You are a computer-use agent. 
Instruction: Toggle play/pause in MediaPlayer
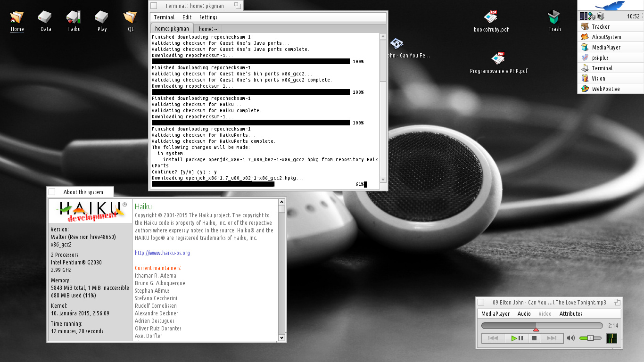(517, 338)
